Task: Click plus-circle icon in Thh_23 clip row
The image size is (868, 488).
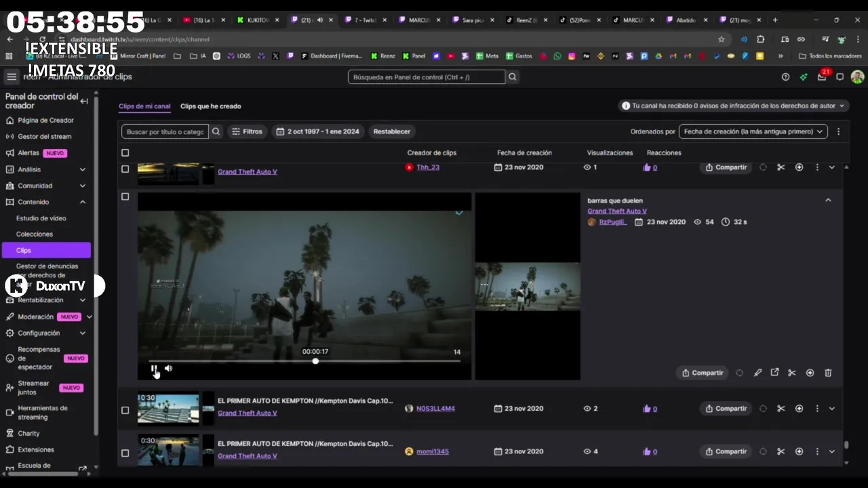Action: click(x=799, y=167)
